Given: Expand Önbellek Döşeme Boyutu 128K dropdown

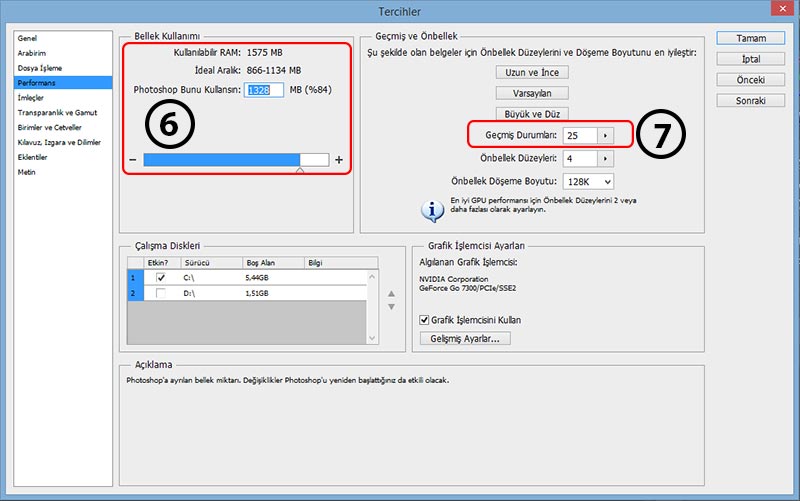Looking at the screenshot, I should coord(588,182).
